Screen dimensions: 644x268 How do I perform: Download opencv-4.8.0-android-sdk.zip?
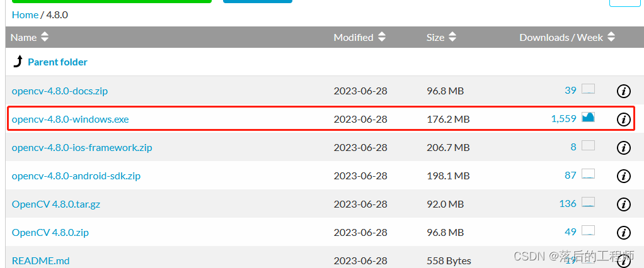tap(76, 176)
